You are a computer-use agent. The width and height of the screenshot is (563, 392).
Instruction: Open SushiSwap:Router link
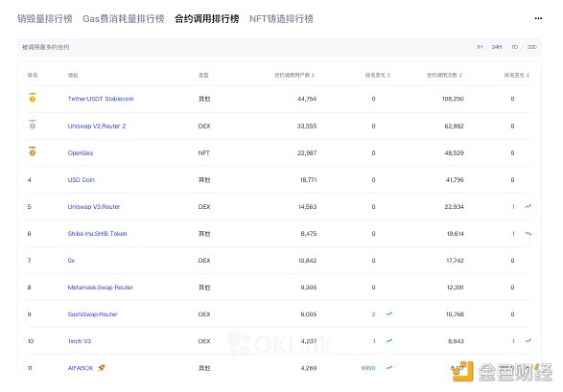pyautogui.click(x=93, y=314)
